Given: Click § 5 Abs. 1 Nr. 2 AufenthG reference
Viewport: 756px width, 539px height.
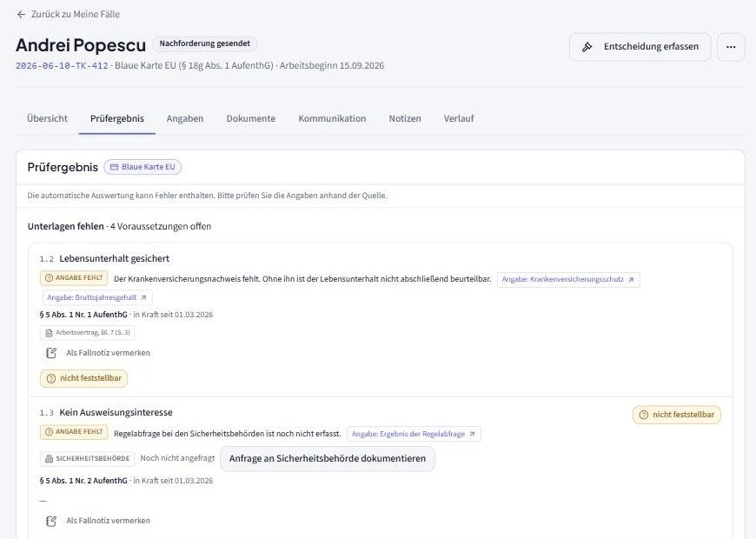Looking at the screenshot, I should (83, 481).
